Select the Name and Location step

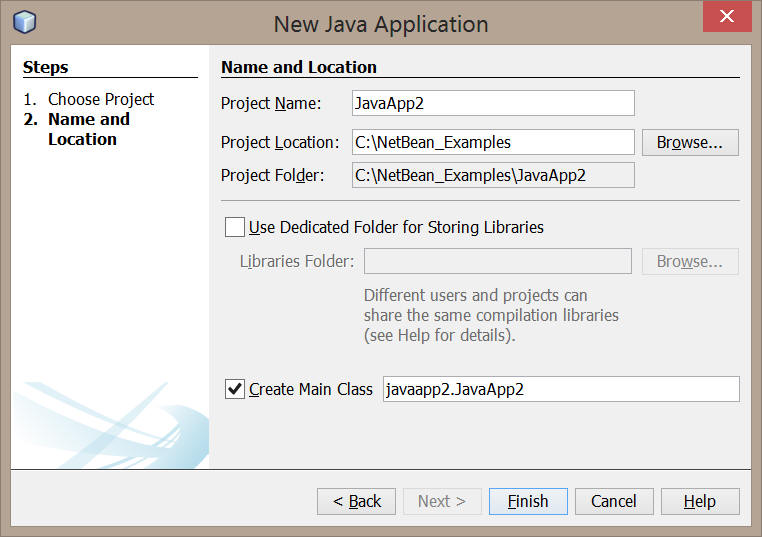point(89,129)
